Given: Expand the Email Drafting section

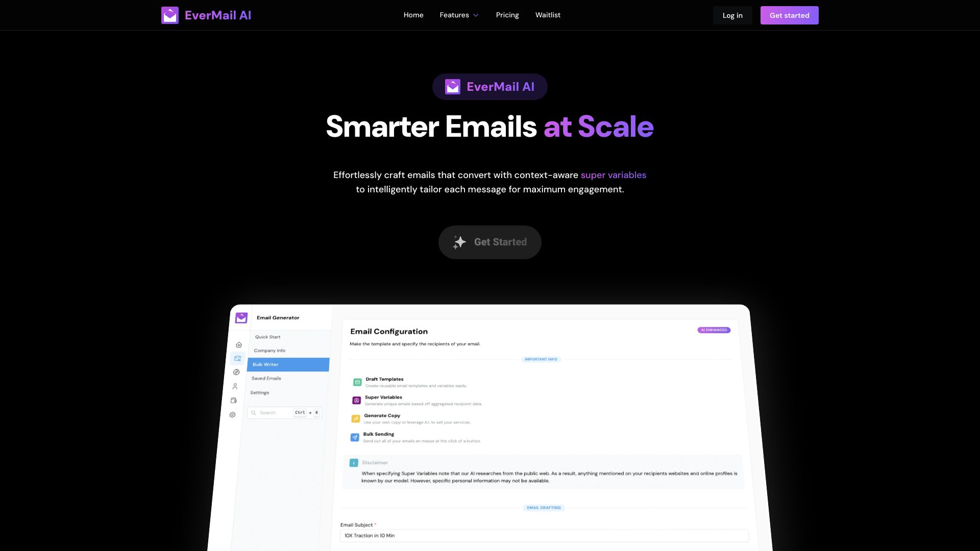Looking at the screenshot, I should tap(543, 507).
